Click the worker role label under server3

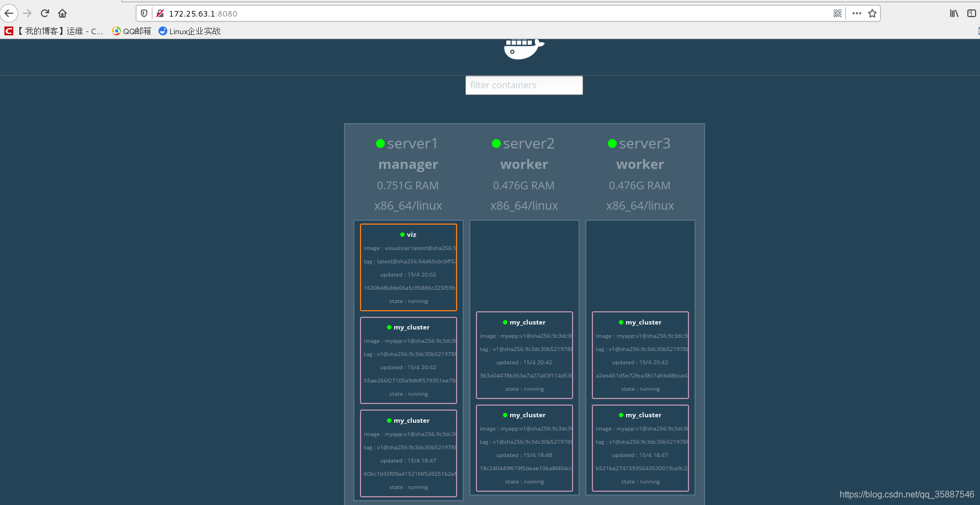click(x=640, y=164)
